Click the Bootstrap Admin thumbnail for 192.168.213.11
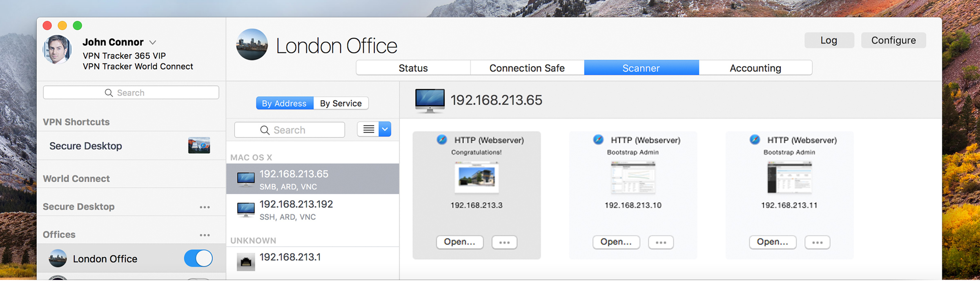Image resolution: width=980 pixels, height=298 pixels. (789, 177)
